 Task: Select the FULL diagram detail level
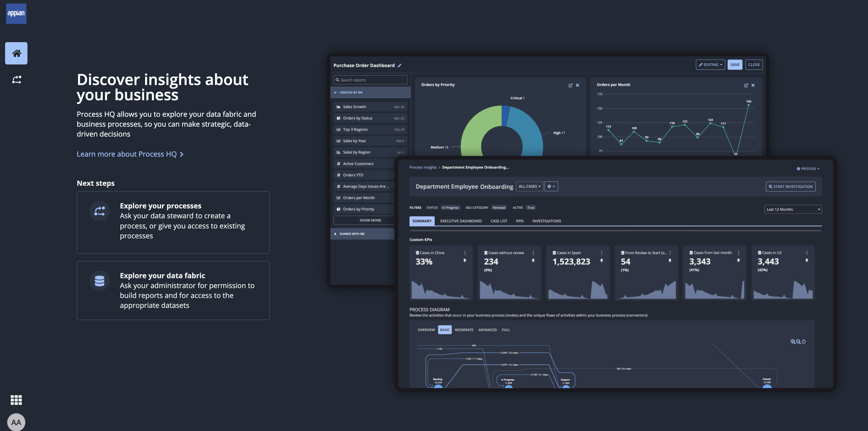(506, 330)
